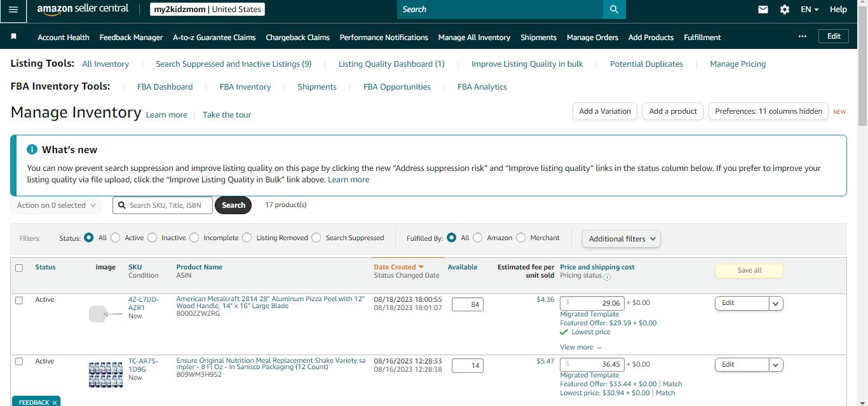The height and width of the screenshot is (406, 868).
Task: Click the Save all button
Action: (749, 271)
